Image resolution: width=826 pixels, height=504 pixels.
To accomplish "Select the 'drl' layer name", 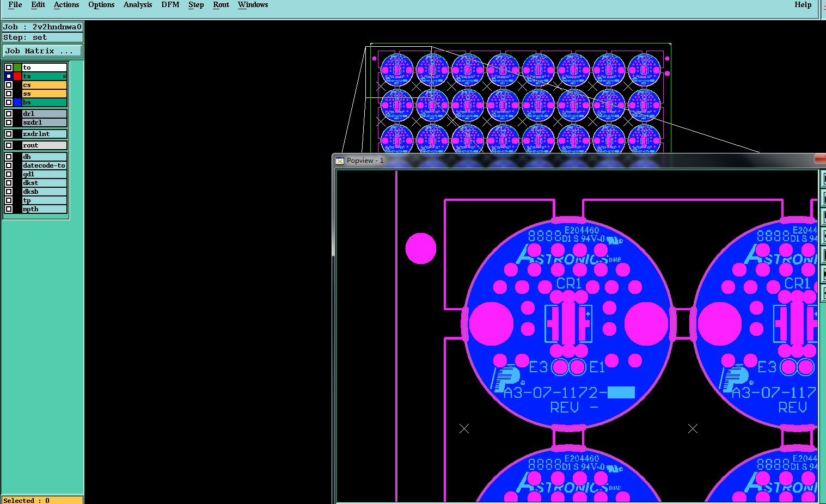I will [x=44, y=114].
